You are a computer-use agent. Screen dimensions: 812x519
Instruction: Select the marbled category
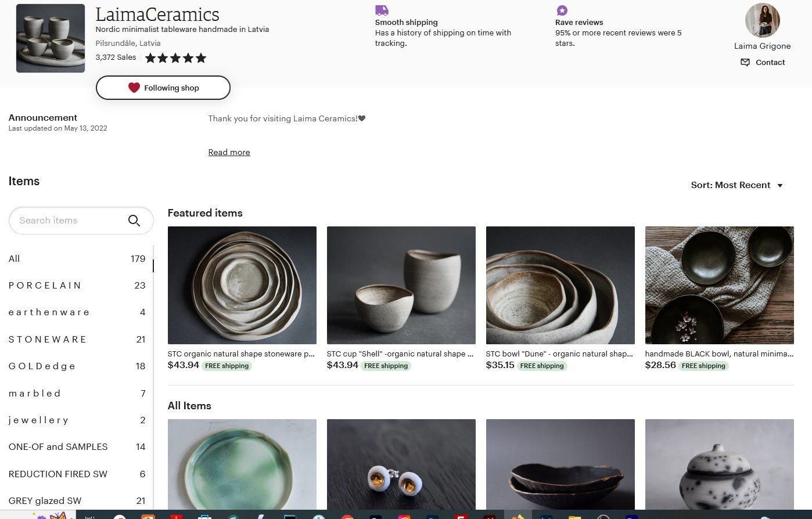pos(77,393)
